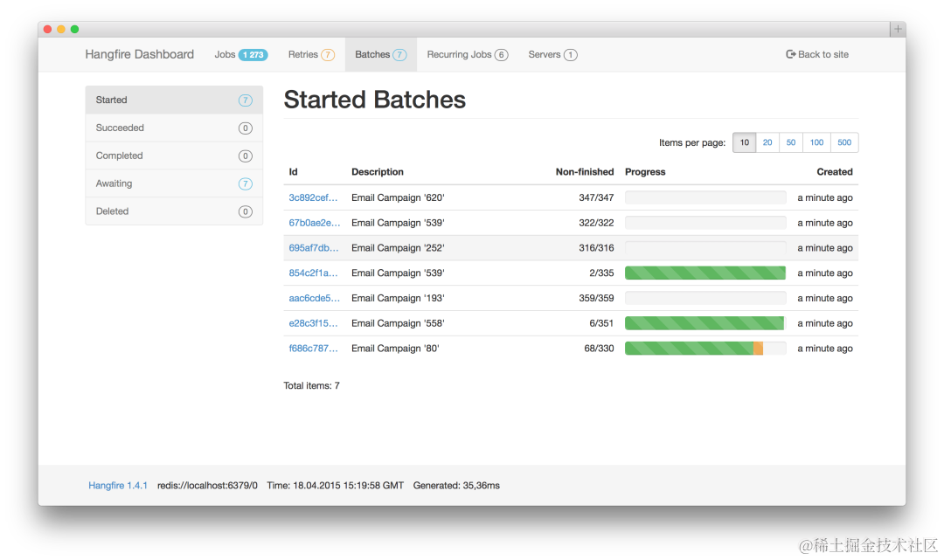Click the Back to site link
This screenshot has width=944, height=560.
pyautogui.click(x=817, y=54)
